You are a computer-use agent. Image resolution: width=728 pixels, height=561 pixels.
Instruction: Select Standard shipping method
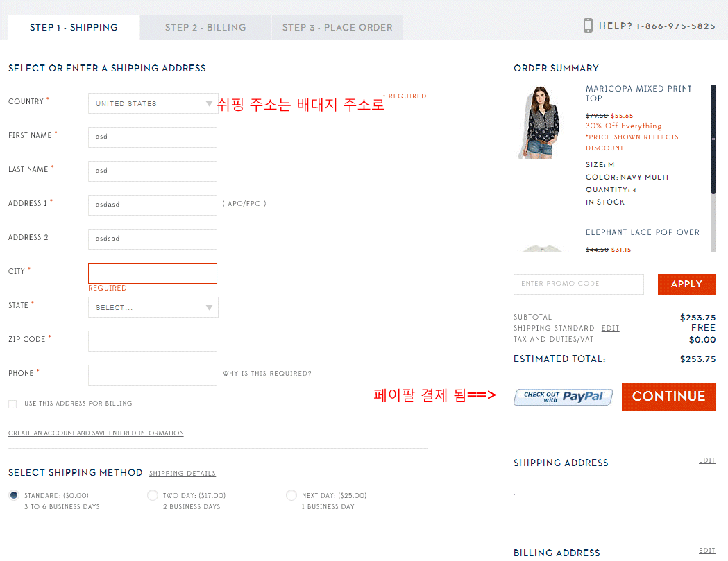(x=13, y=496)
